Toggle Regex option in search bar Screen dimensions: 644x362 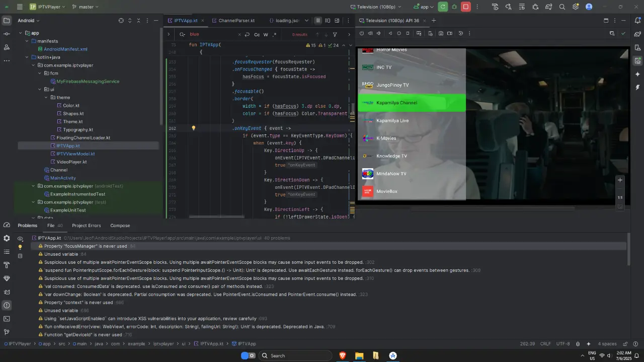click(x=274, y=35)
